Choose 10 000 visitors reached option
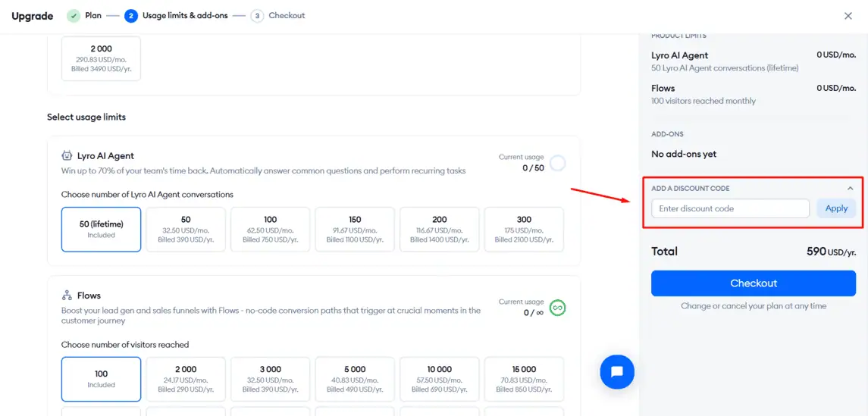The width and height of the screenshot is (868, 416). [440, 379]
